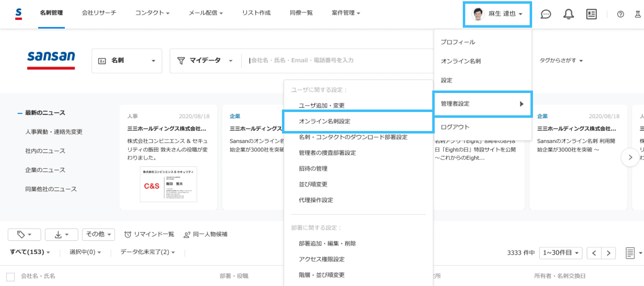
Task: Open the chat messages icon
Action: click(x=546, y=14)
